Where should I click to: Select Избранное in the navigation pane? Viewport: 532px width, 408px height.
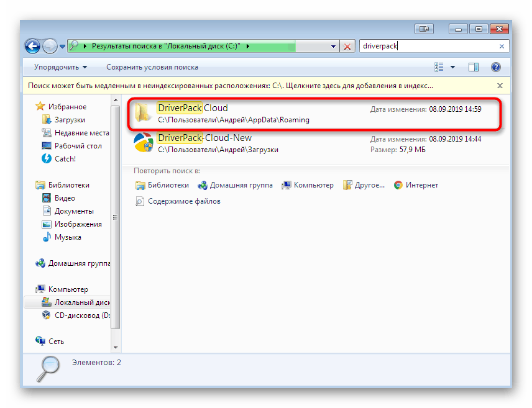click(x=67, y=107)
